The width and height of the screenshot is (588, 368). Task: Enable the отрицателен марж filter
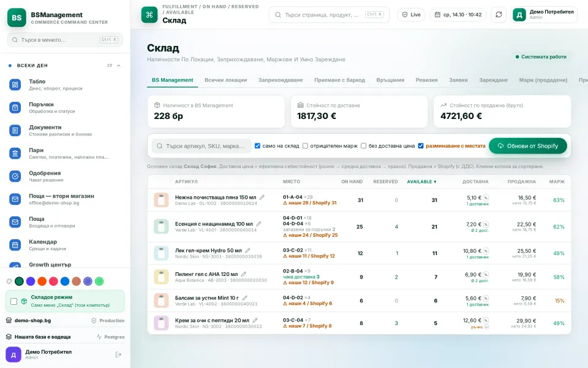click(305, 146)
